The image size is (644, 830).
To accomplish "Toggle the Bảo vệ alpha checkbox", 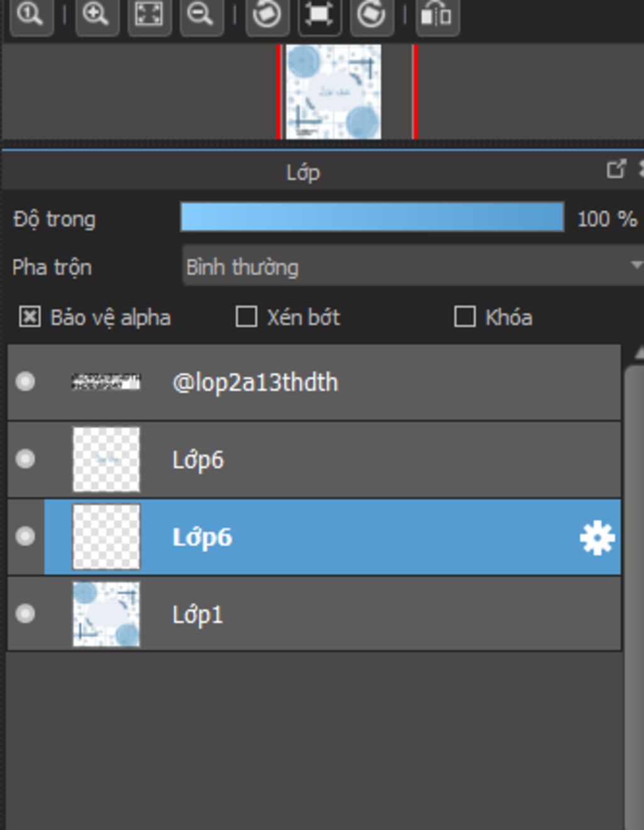I will 30,317.
